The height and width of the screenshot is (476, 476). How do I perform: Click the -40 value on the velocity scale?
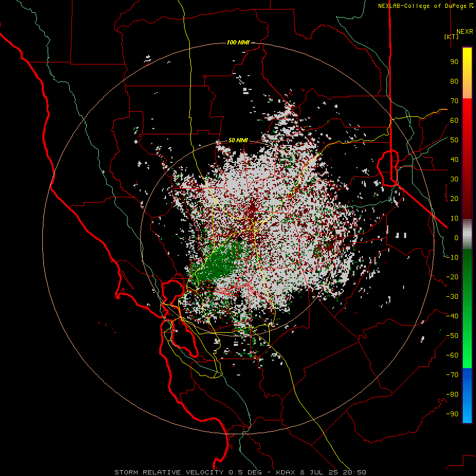pos(452,316)
